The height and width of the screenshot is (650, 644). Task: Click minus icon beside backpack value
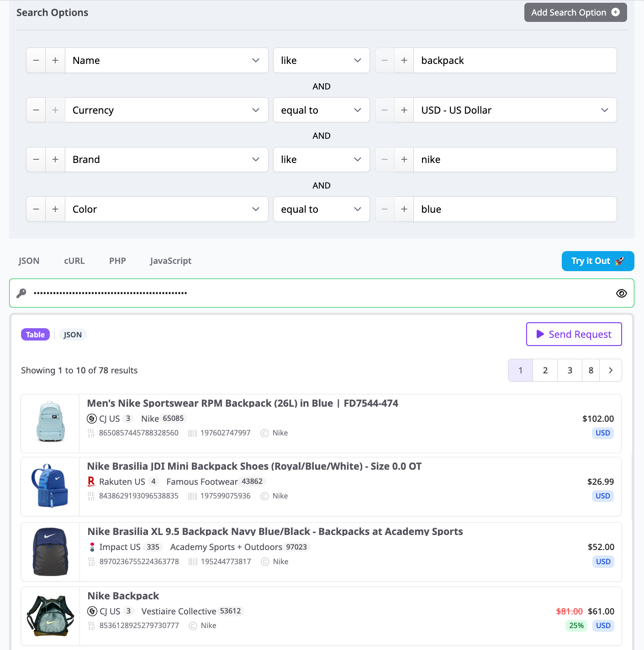click(385, 60)
